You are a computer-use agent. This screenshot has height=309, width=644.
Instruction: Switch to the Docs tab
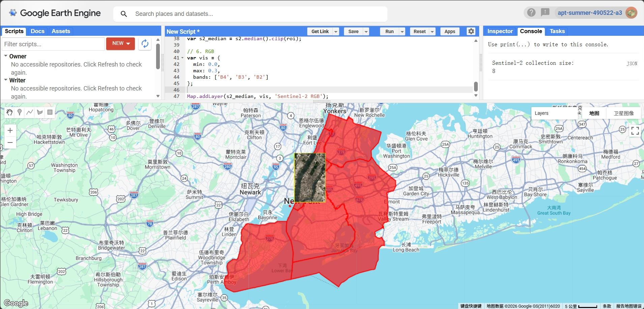point(37,31)
